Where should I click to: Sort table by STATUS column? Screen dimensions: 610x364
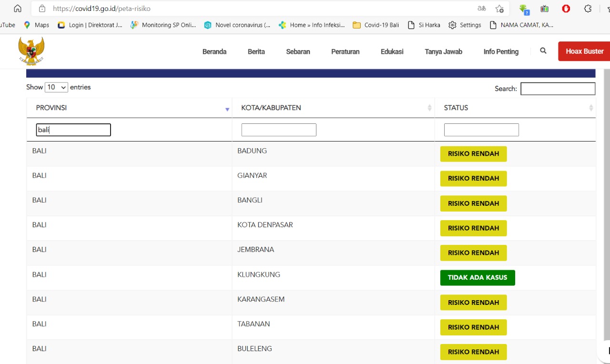pyautogui.click(x=591, y=108)
